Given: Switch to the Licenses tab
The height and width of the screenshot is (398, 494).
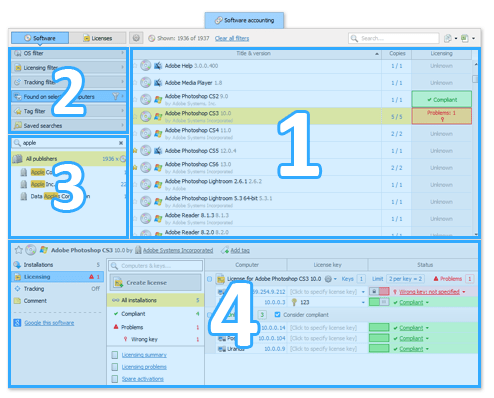Looking at the screenshot, I should (x=98, y=38).
